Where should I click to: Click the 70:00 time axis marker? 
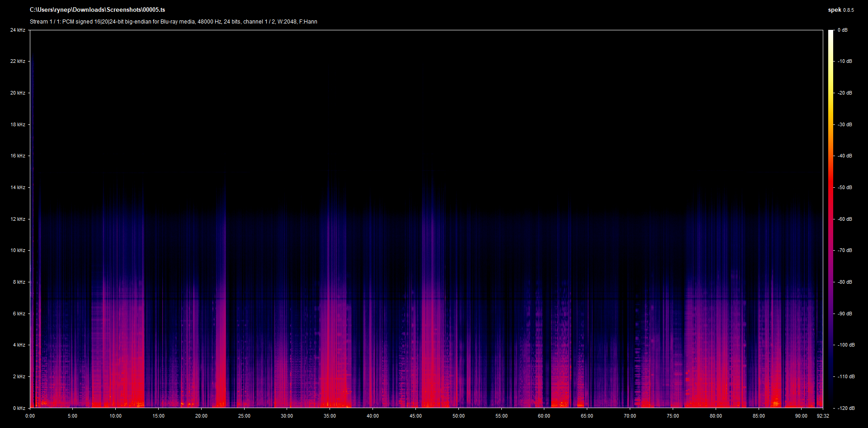(630, 416)
